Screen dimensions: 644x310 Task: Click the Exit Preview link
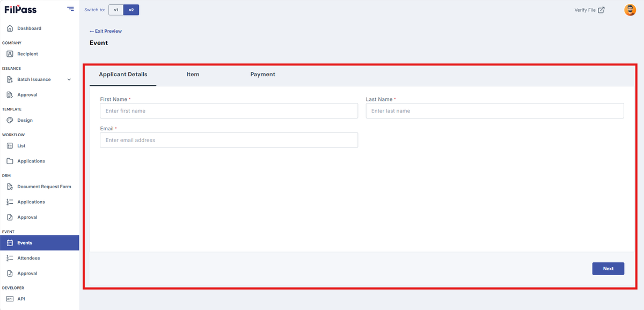coord(106,31)
